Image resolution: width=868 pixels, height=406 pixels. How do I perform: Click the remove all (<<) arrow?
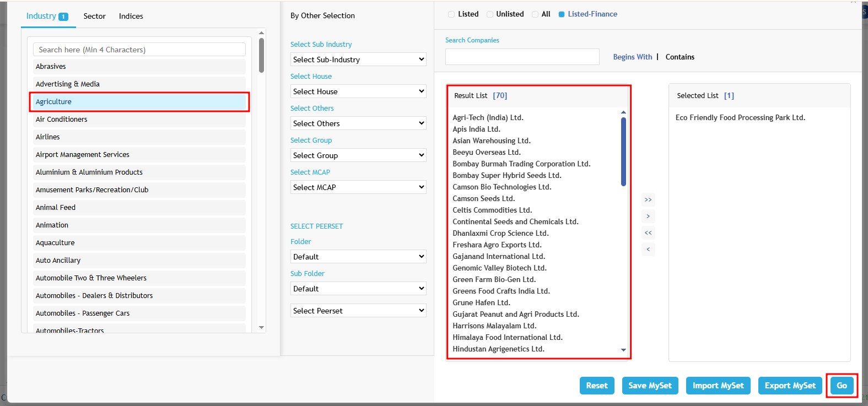[648, 233]
